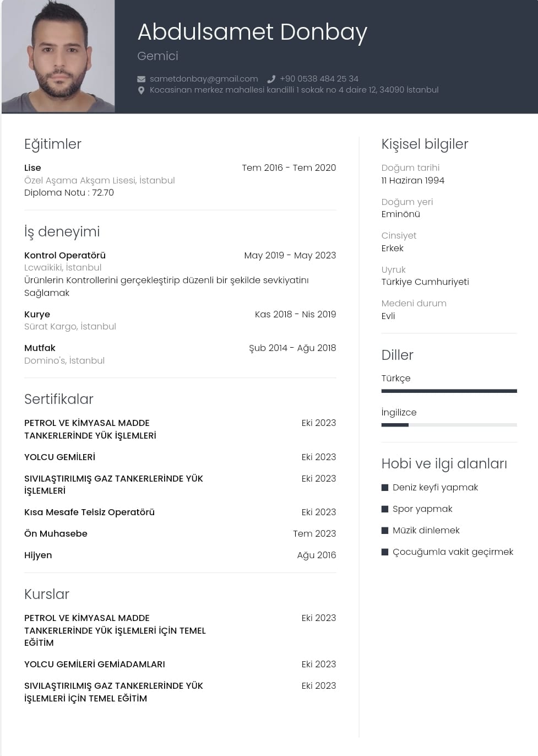Screen dimensions: 538x756
Task: Click the bullet square beside Spor yapmak
Action: point(385,509)
